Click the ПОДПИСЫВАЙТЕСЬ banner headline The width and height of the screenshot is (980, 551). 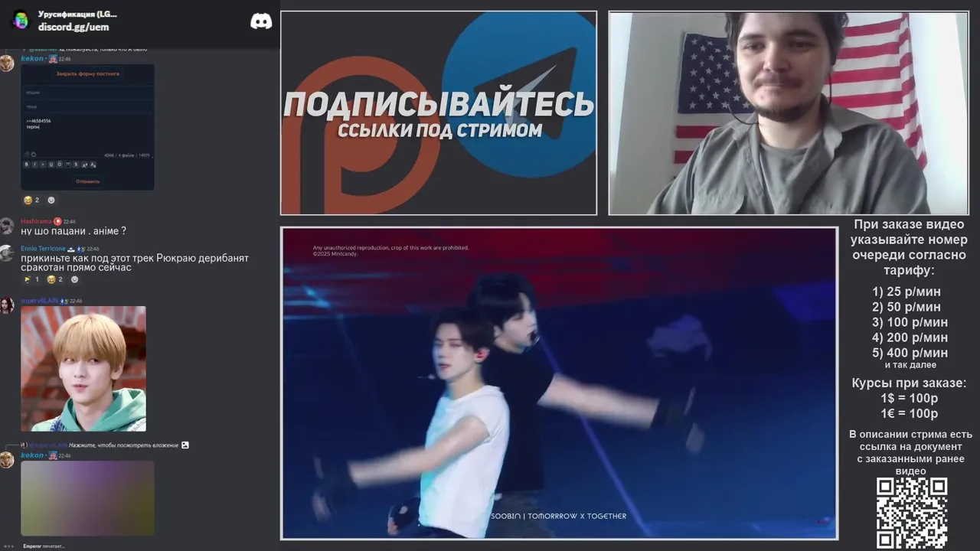pos(439,105)
